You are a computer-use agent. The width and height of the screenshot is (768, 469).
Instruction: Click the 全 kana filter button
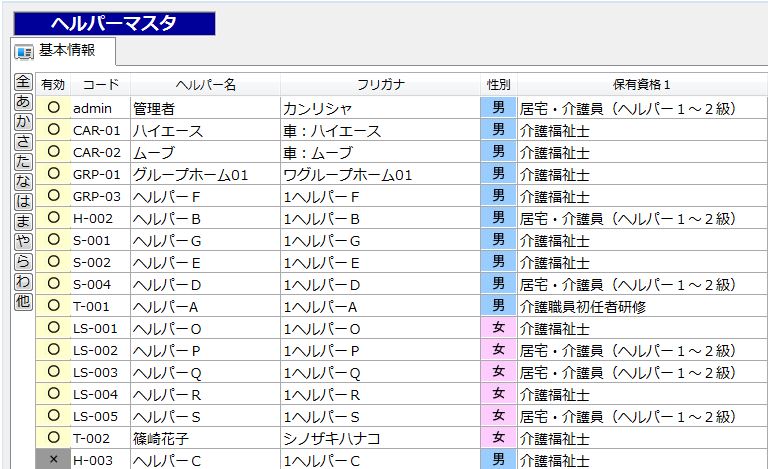tap(22, 83)
